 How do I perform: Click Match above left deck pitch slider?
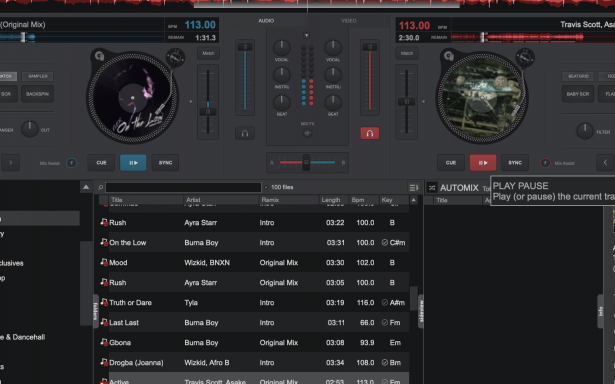208,53
